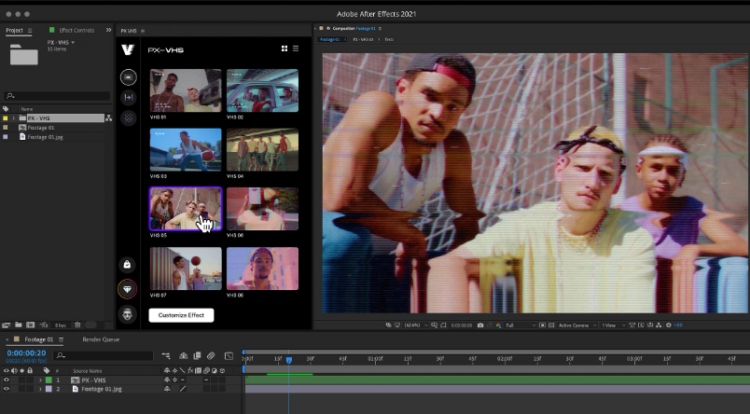Click the V logo in PX-VHS panel
This screenshot has height=414, width=750.
pyautogui.click(x=128, y=49)
